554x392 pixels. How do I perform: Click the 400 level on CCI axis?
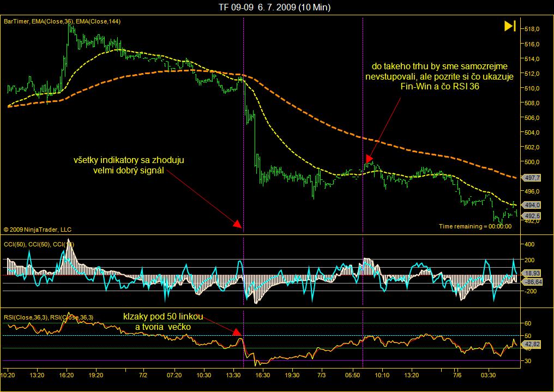click(529, 244)
